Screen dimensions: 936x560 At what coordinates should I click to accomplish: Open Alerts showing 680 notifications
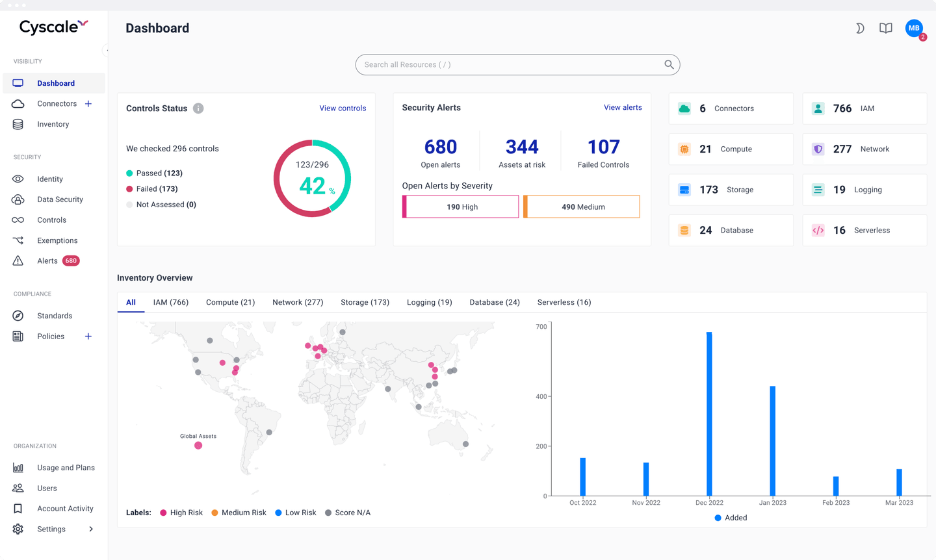pos(47,261)
